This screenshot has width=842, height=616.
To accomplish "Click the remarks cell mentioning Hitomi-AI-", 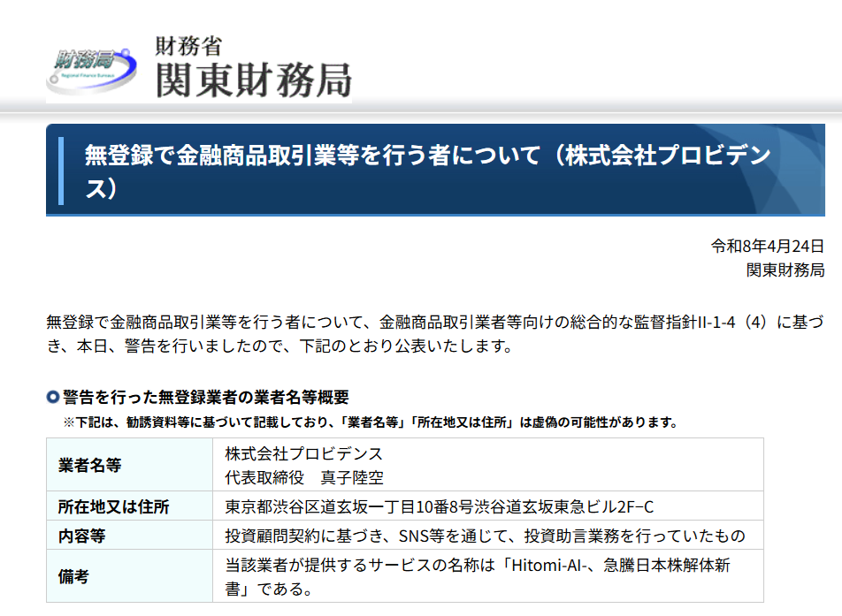I will 487,576.
